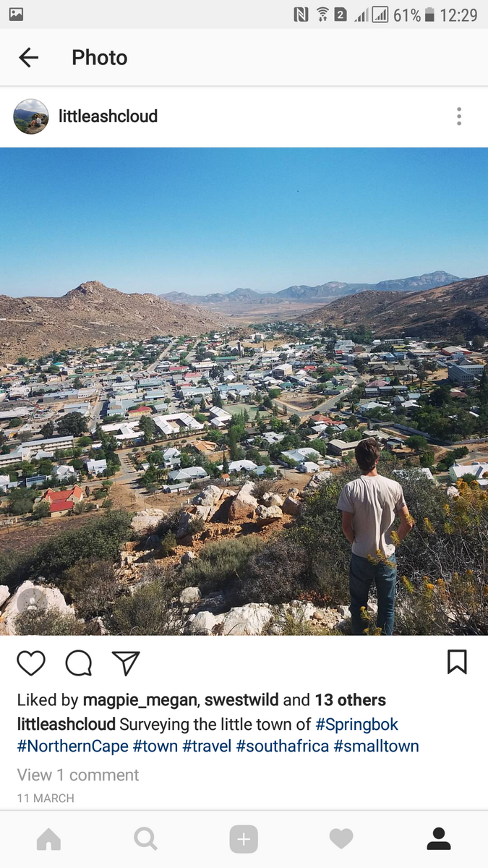Tap the back arrow in header
488x868 pixels.
coord(28,58)
